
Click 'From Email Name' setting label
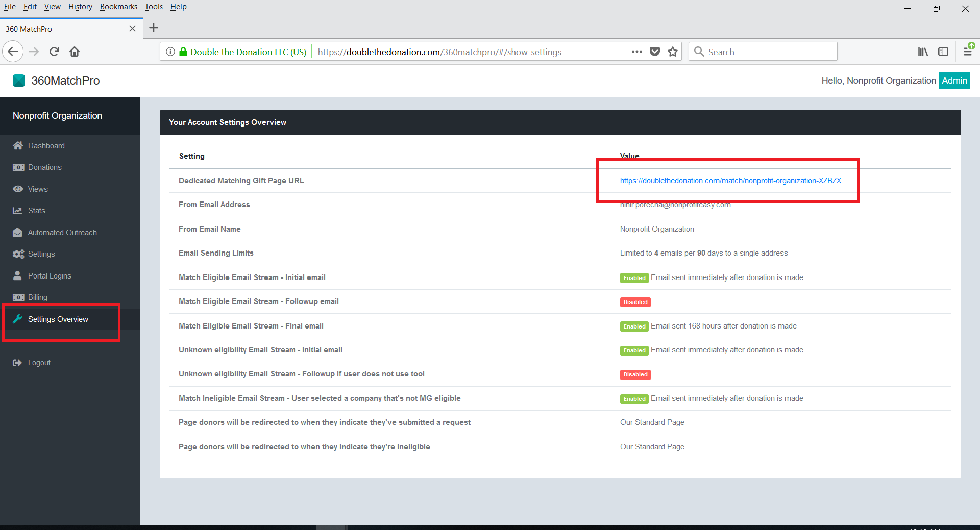coord(210,229)
